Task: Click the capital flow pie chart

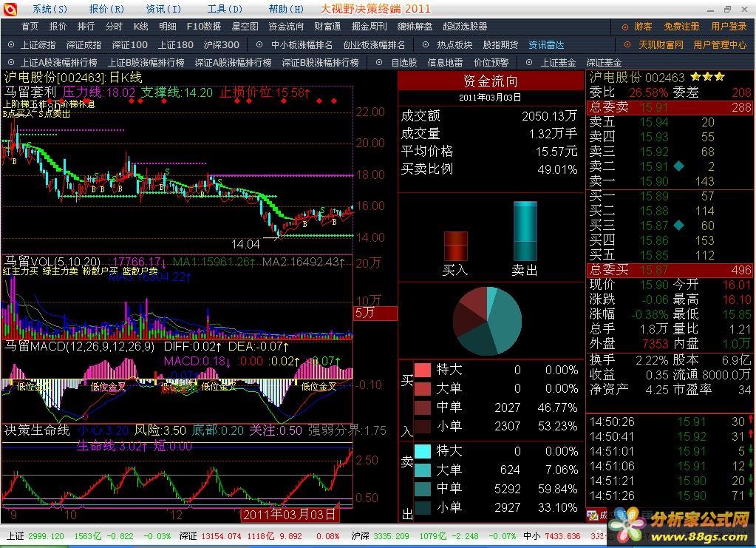Action: [x=487, y=321]
